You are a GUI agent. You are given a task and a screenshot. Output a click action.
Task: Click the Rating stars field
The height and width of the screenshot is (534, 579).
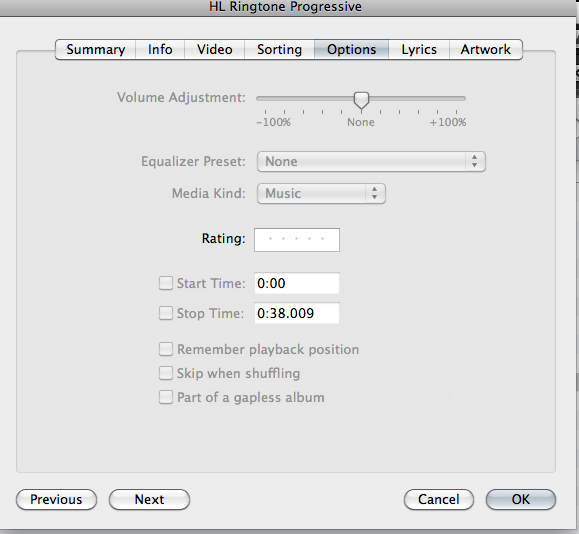[x=297, y=240]
